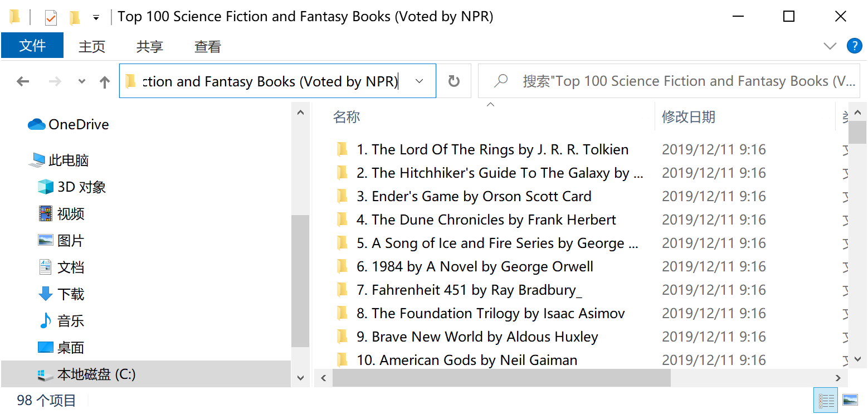Open the recent locations dropdown arrow
Screen dimensions: 868x414
click(82, 82)
